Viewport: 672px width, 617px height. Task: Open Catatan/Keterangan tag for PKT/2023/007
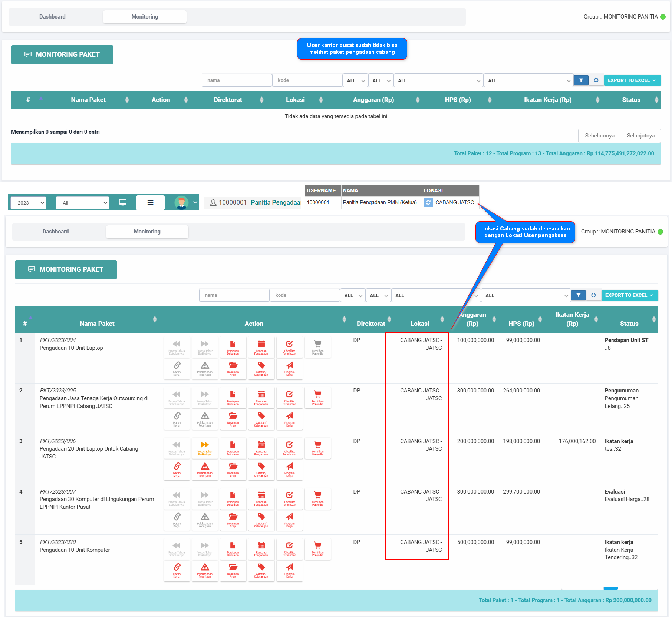click(261, 520)
